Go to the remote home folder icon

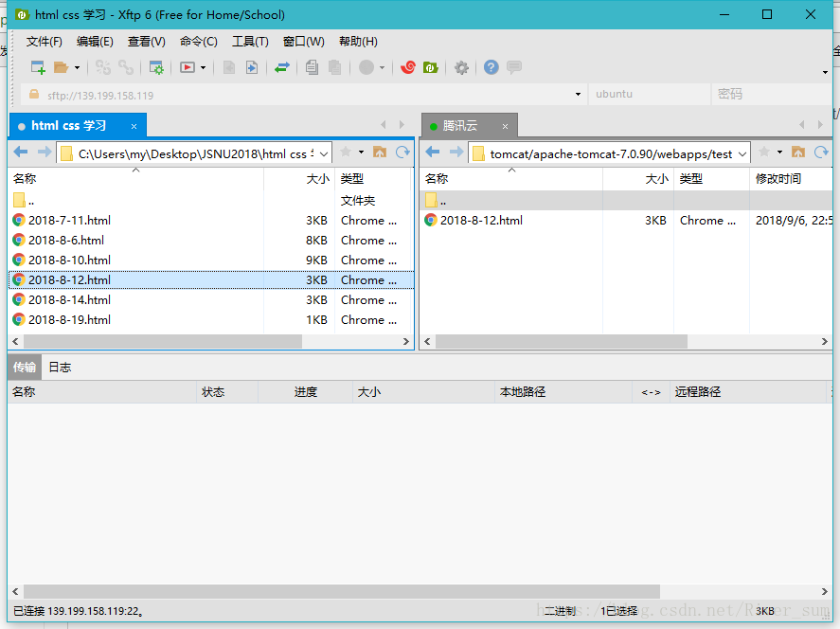point(798,153)
